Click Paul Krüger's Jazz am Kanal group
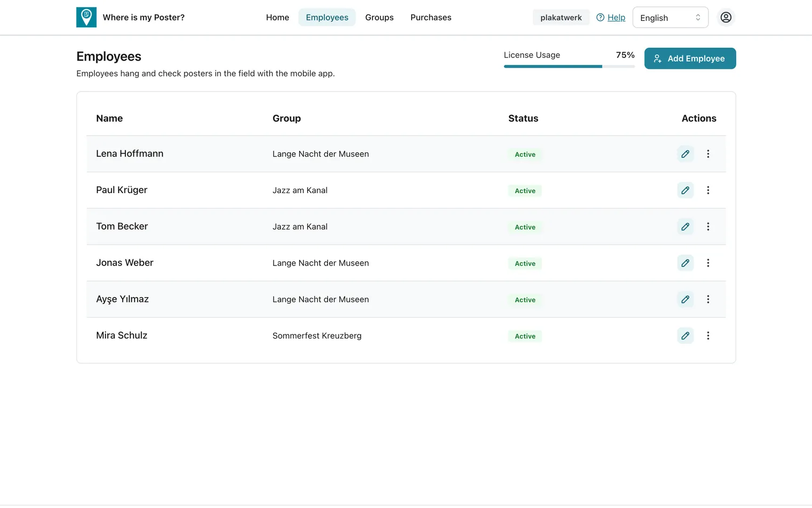This screenshot has width=812, height=508. tap(300, 190)
